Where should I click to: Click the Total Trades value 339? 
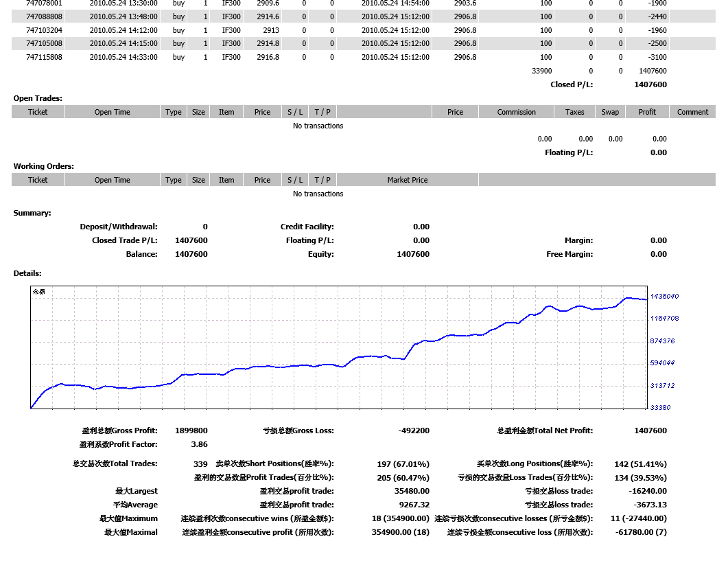point(200,464)
